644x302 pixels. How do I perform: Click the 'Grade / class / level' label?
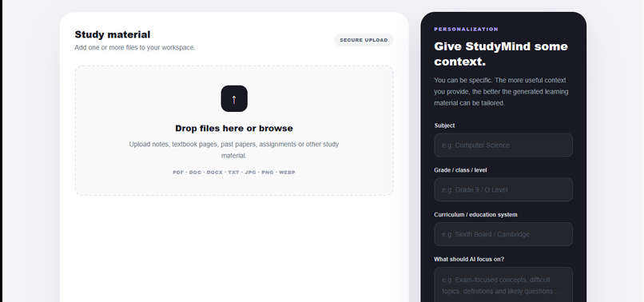pos(460,170)
